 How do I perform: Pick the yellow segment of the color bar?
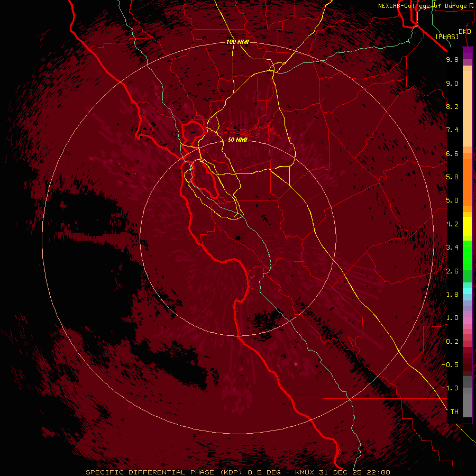click(x=467, y=226)
